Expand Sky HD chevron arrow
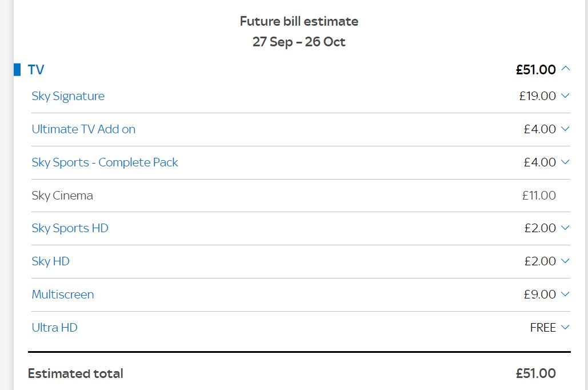Viewport: 588px width, 390px height. click(565, 261)
